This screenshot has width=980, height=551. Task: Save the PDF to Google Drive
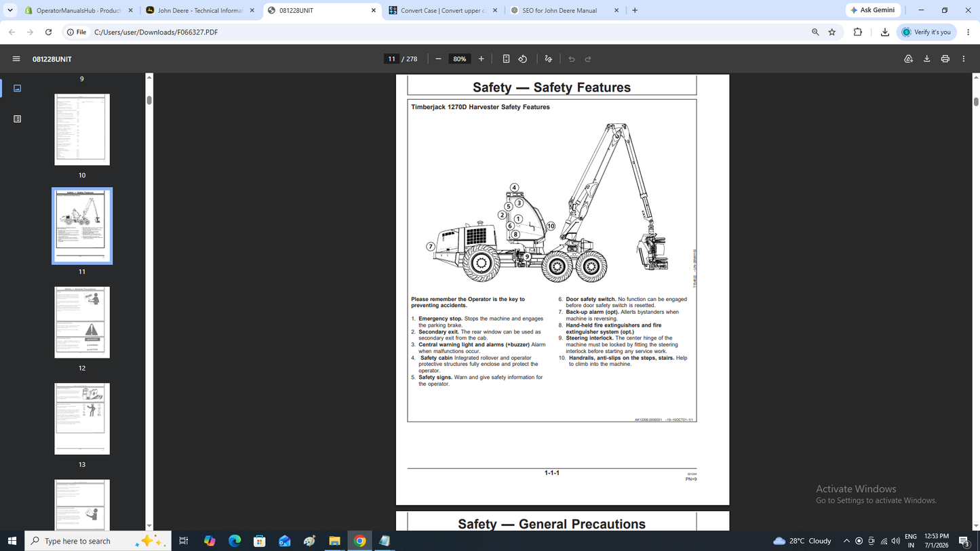click(909, 59)
